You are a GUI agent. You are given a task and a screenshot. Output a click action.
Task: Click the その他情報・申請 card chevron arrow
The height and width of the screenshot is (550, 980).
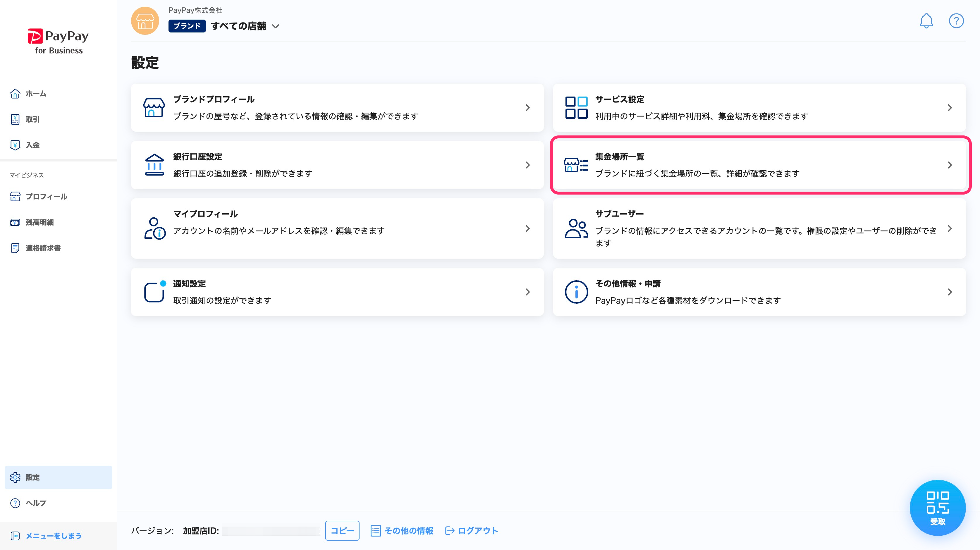pos(950,292)
